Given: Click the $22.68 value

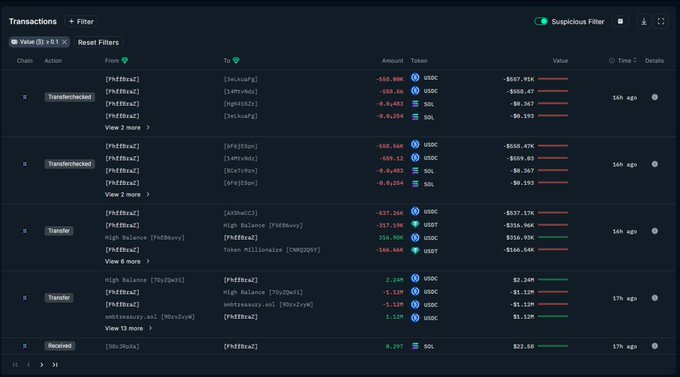Looking at the screenshot, I should 523,346.
